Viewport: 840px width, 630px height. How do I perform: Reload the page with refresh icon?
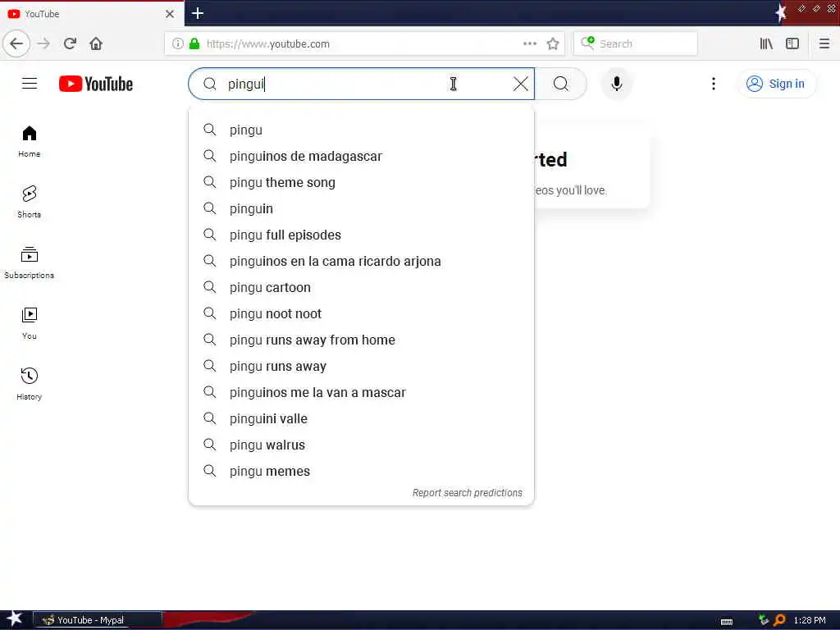[x=70, y=43]
